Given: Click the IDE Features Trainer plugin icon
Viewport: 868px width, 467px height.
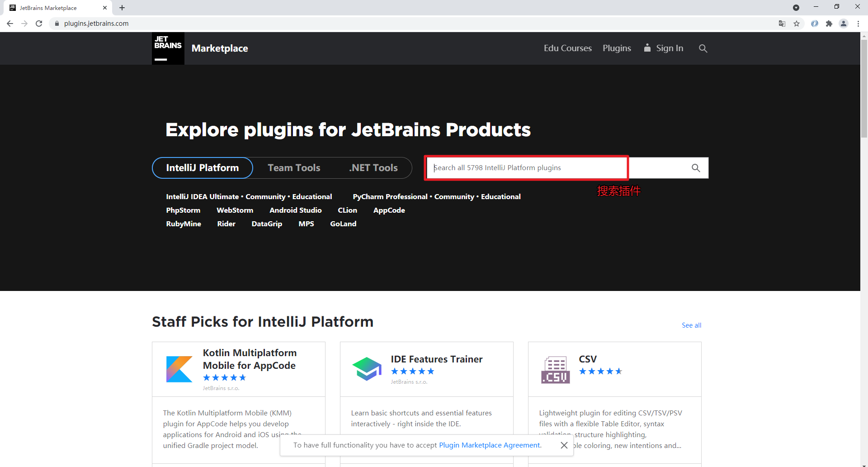Looking at the screenshot, I should click(367, 369).
